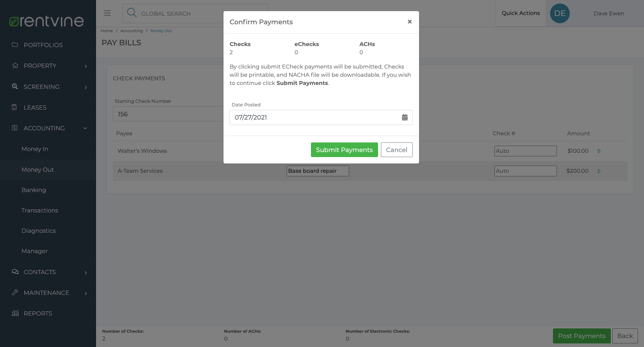
Task: Expand the Contacts sidebar submenu
Action: 86,273
